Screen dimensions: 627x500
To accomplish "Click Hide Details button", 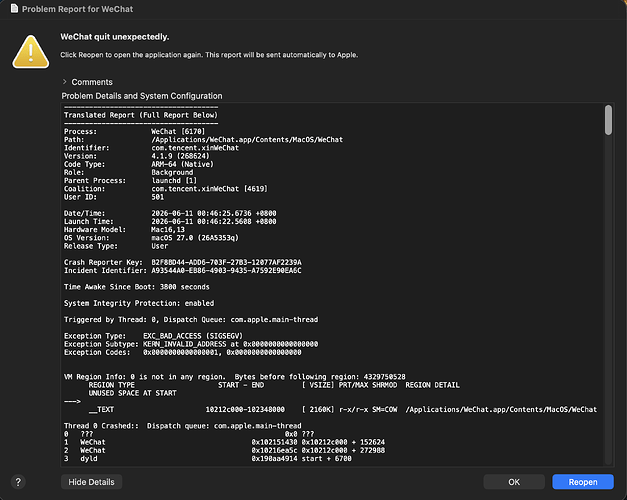I will pyautogui.click(x=91, y=482).
